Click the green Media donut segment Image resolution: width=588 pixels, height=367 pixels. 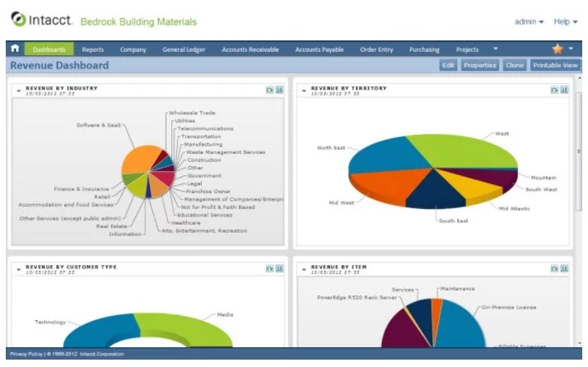click(x=184, y=328)
